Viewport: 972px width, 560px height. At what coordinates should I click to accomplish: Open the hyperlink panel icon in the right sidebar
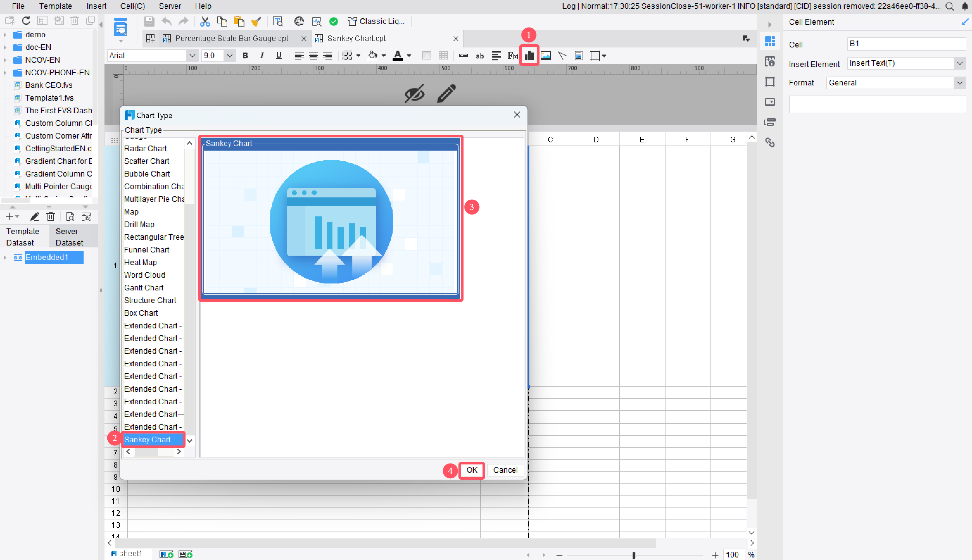coord(770,142)
